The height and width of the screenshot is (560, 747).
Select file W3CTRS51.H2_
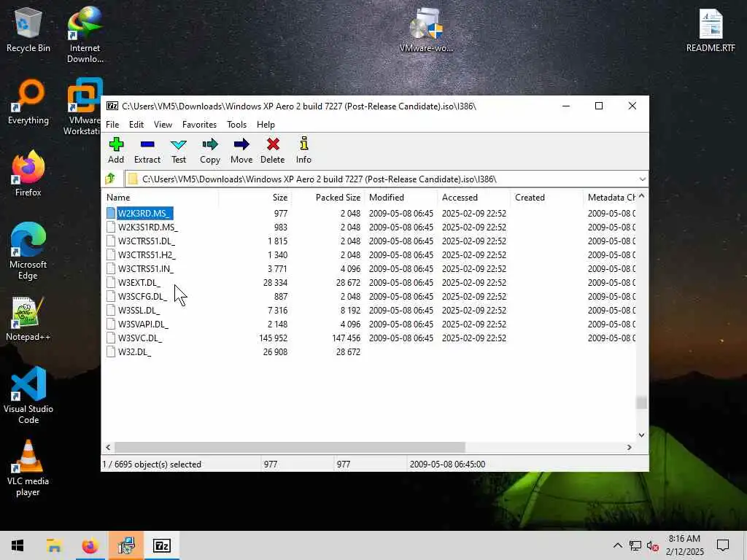(x=146, y=254)
